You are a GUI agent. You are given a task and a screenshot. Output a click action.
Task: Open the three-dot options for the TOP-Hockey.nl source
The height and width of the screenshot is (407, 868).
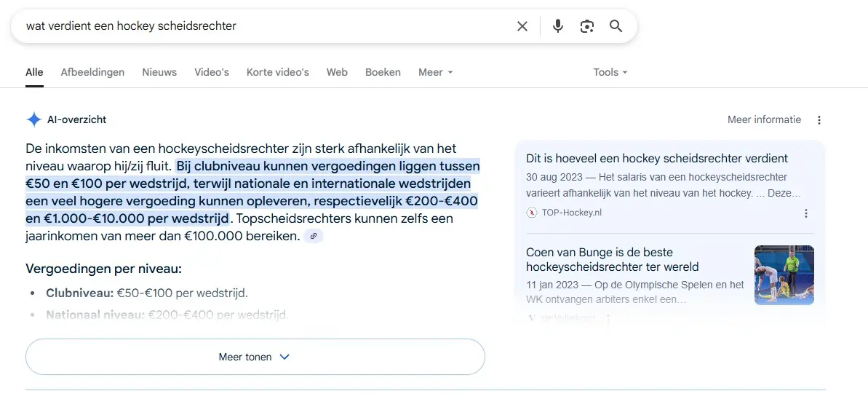pos(805,213)
